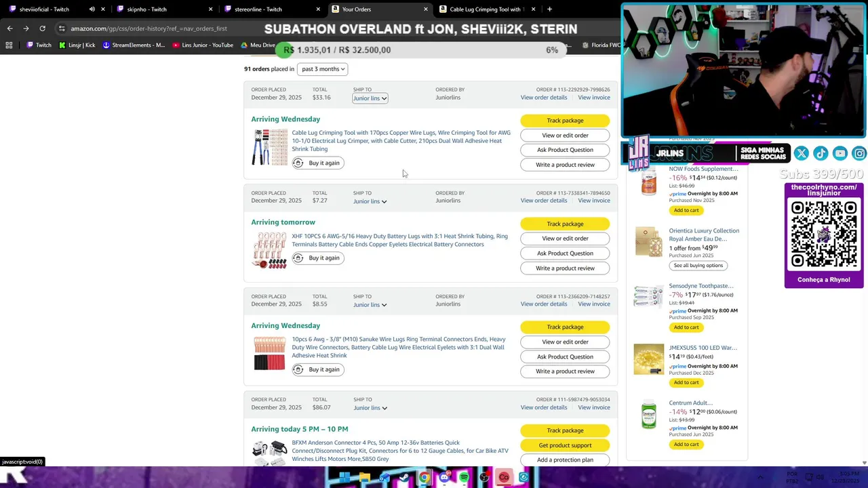
Task: Add NOW Foods Supplement to cart
Action: tap(686, 210)
